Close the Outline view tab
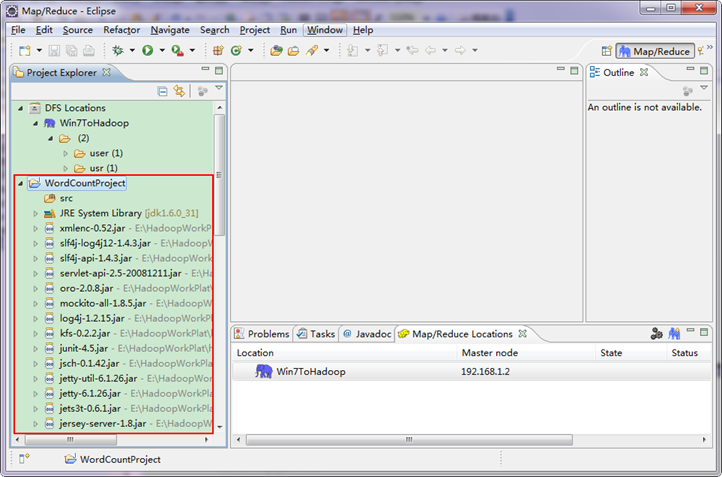 [644, 72]
